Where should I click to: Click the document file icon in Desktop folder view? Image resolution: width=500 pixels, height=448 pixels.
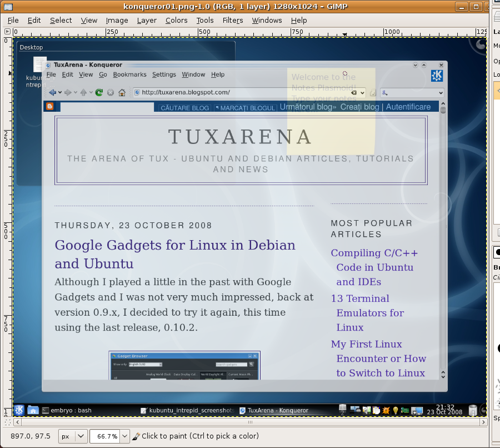pos(40,64)
